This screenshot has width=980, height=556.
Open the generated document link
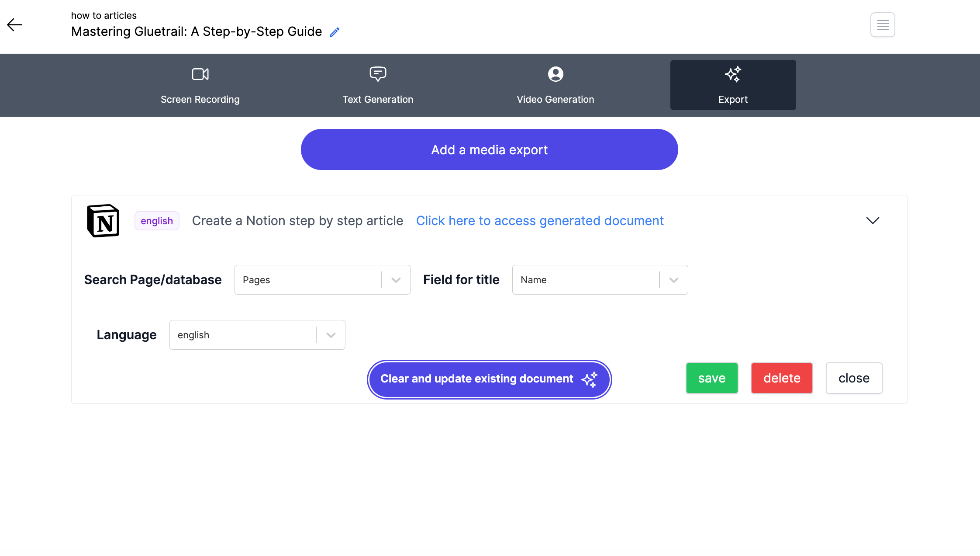coord(540,221)
